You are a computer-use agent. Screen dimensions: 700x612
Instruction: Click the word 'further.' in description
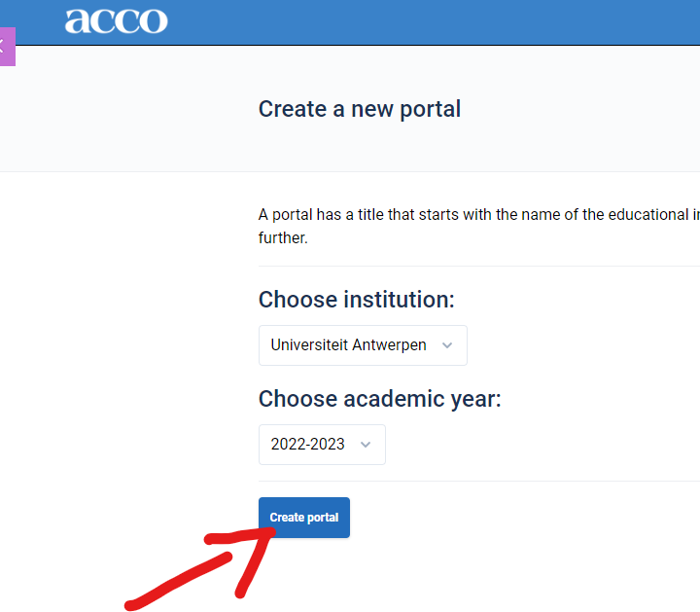pyautogui.click(x=283, y=238)
